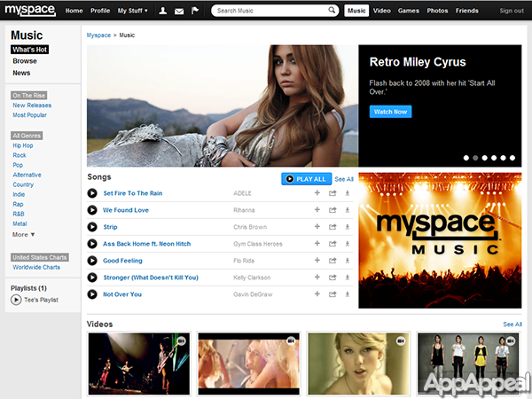This screenshot has width=532, height=399.
Task: Open News in Music sidebar
Action: point(21,73)
